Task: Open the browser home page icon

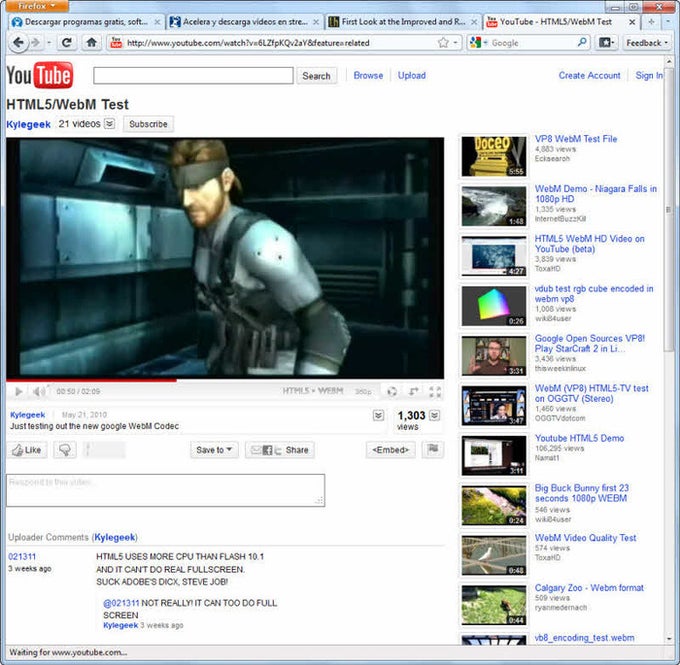Action: pos(92,43)
